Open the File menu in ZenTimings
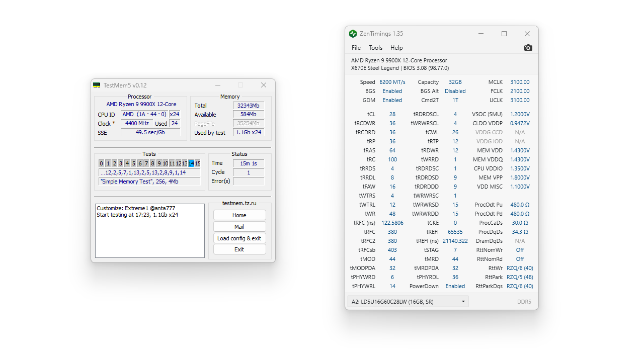Image resolution: width=644 pixels, height=362 pixels. (356, 48)
